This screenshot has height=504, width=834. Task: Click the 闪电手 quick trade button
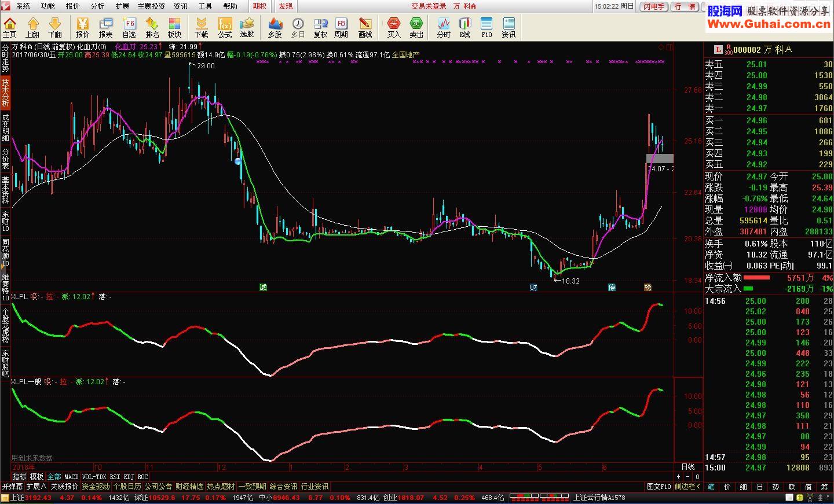tap(653, 6)
